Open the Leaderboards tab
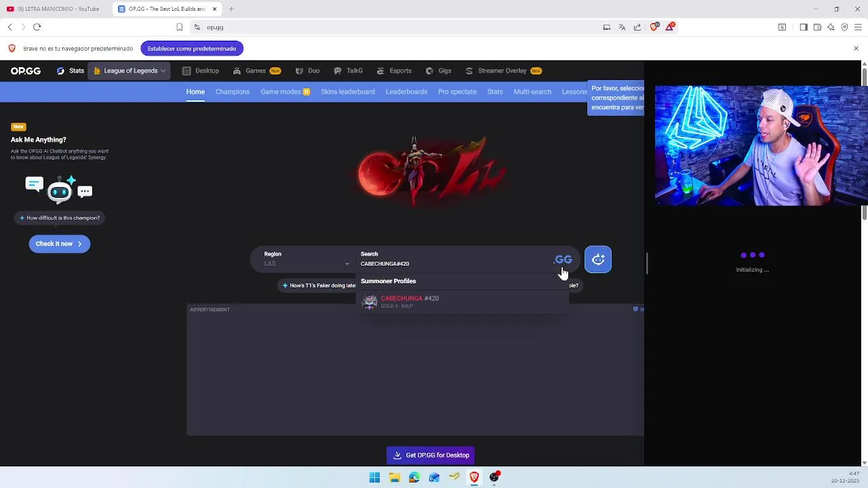Screen dimensions: 868x488 pyautogui.click(x=406, y=91)
